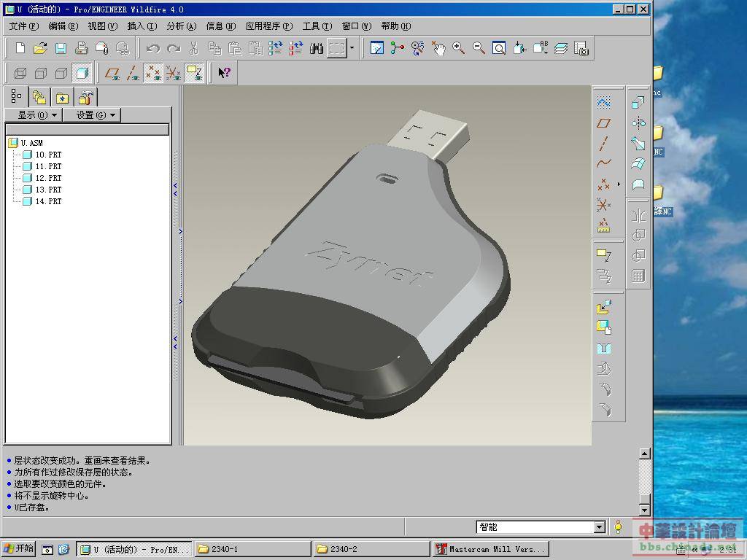Open the 文件 menu
The height and width of the screenshot is (560, 747).
click(24, 26)
